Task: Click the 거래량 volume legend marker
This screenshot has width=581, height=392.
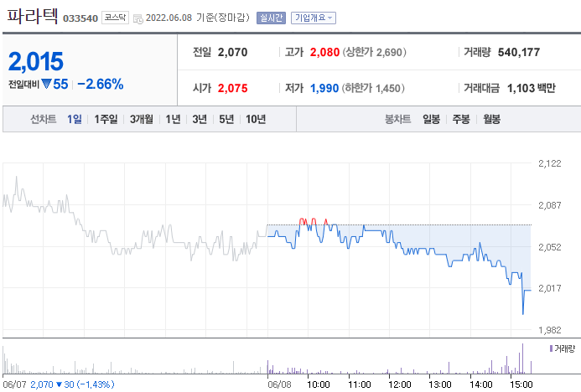Action: click(551, 348)
